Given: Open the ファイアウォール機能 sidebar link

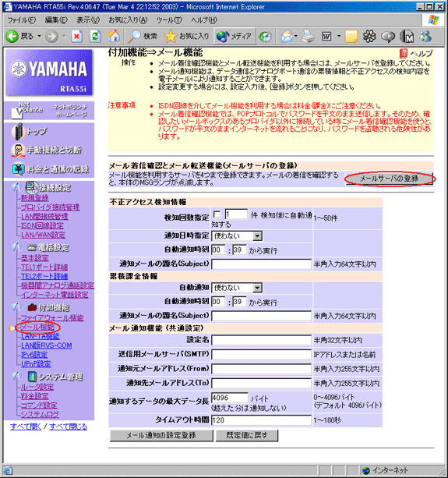Looking at the screenshot, I should [x=52, y=317].
